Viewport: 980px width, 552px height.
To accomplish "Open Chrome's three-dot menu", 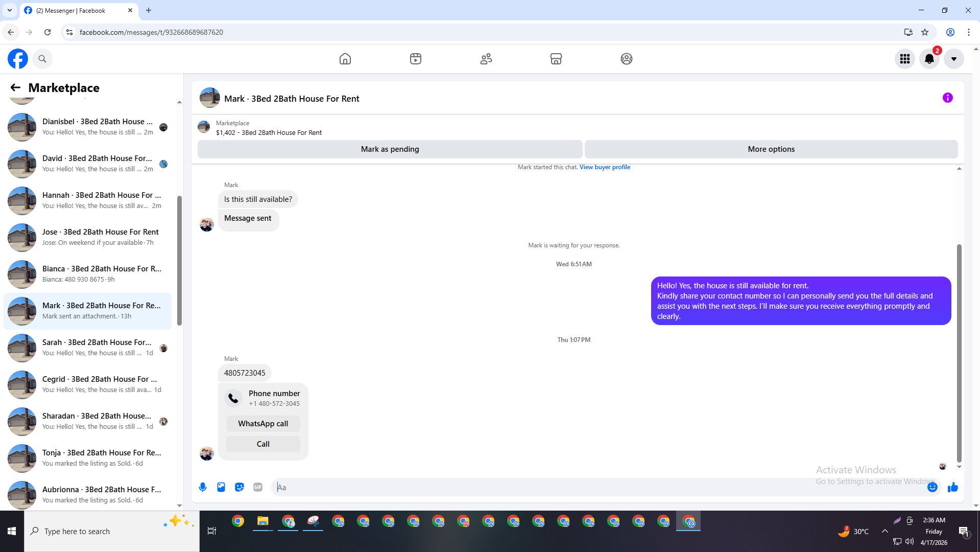I will [x=969, y=32].
